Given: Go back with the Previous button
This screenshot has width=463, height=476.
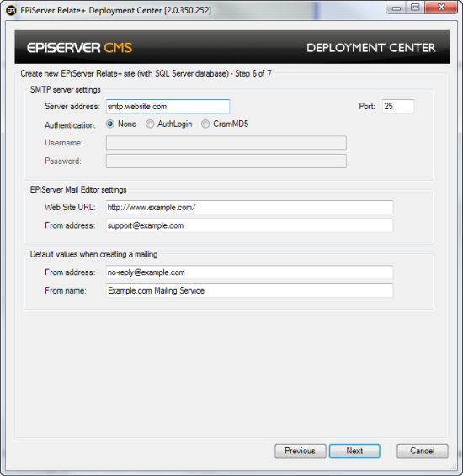Looking at the screenshot, I should [x=301, y=451].
